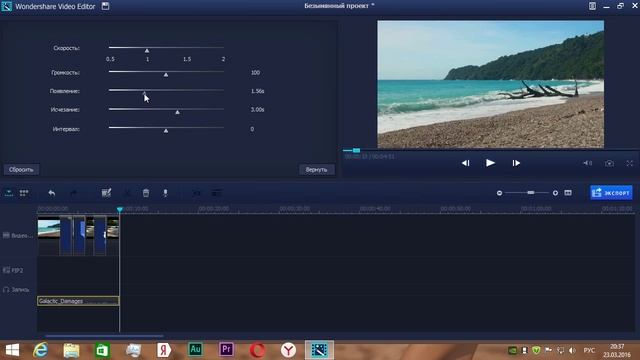The image size is (640, 360).
Task: Open Opera browser from taskbar
Action: 257,350
